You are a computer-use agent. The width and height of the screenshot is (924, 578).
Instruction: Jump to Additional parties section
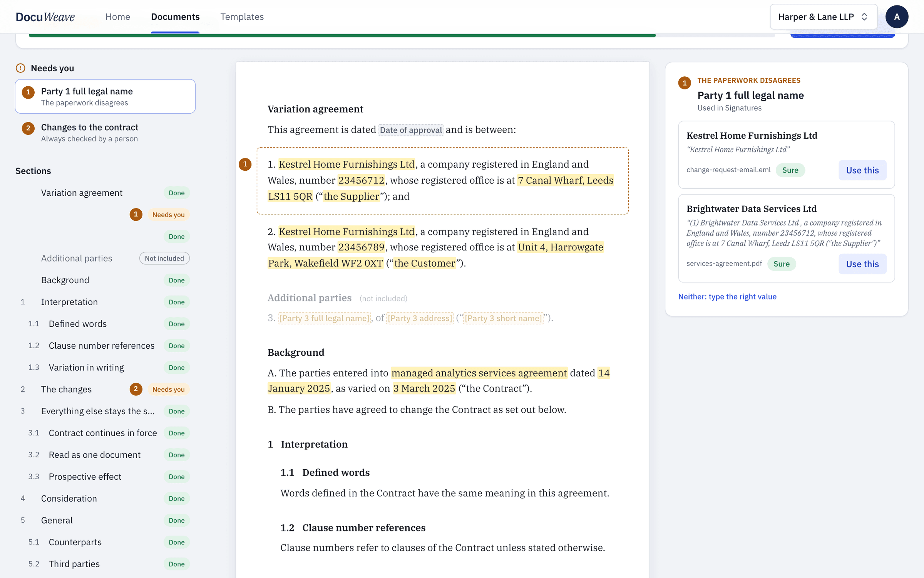[x=105, y=258]
